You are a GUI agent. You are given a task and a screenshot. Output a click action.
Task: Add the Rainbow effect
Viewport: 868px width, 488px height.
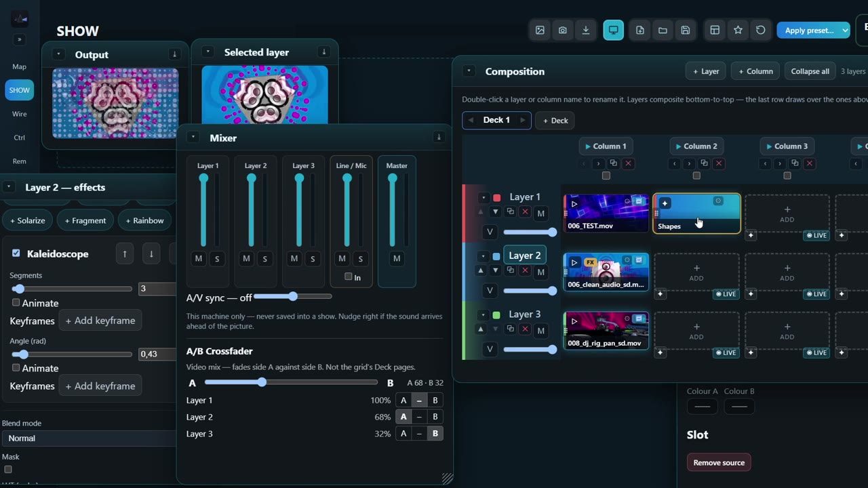coord(144,220)
